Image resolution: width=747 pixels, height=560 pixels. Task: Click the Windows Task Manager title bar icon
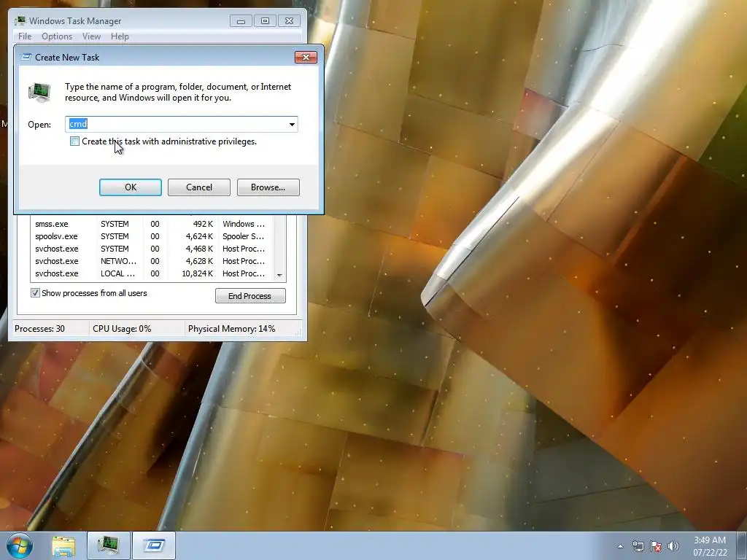point(20,20)
